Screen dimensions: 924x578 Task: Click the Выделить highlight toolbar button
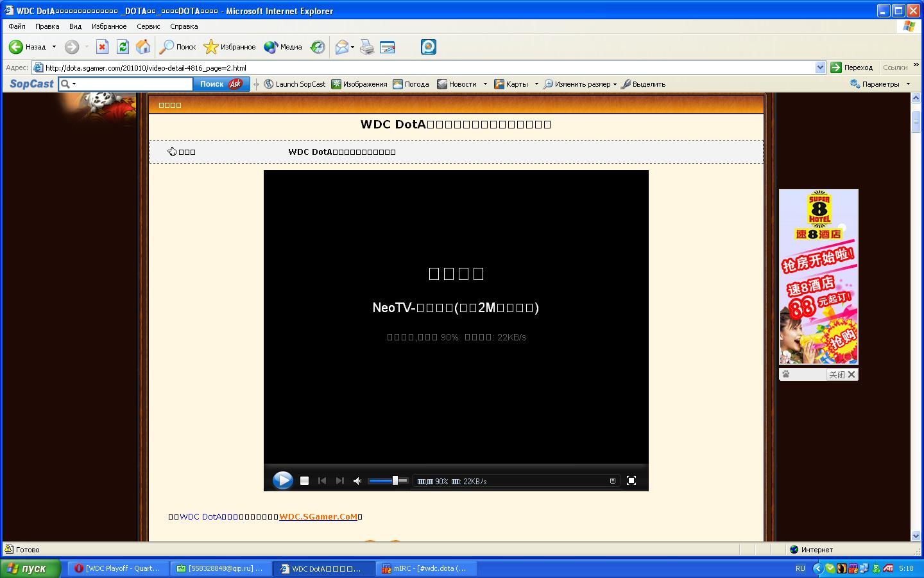tap(643, 84)
